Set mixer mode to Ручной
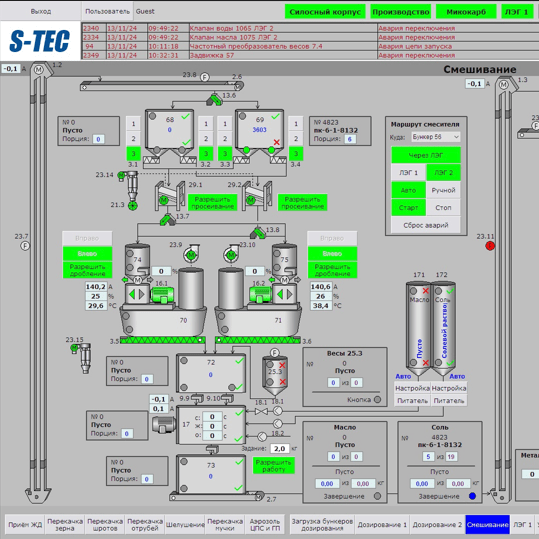 tap(443, 190)
